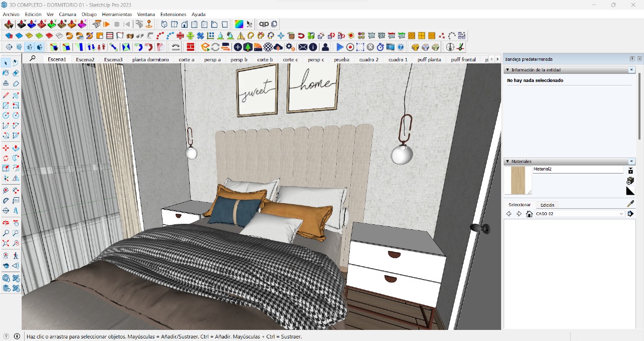Collapse the Materiales panel
The width and height of the screenshot is (644, 341).
[x=507, y=161]
